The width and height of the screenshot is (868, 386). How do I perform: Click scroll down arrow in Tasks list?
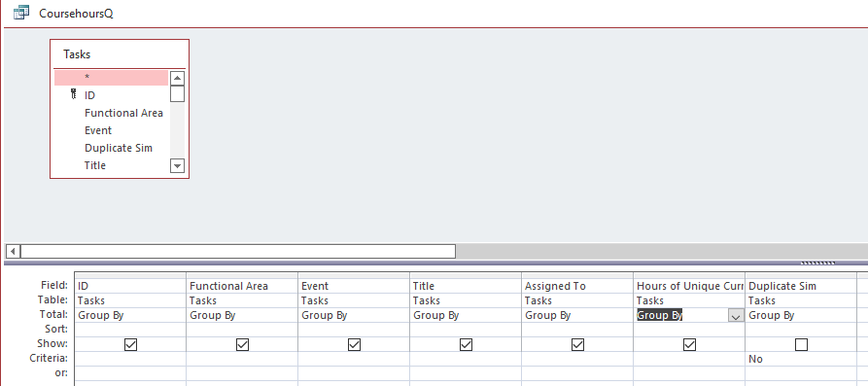(177, 165)
